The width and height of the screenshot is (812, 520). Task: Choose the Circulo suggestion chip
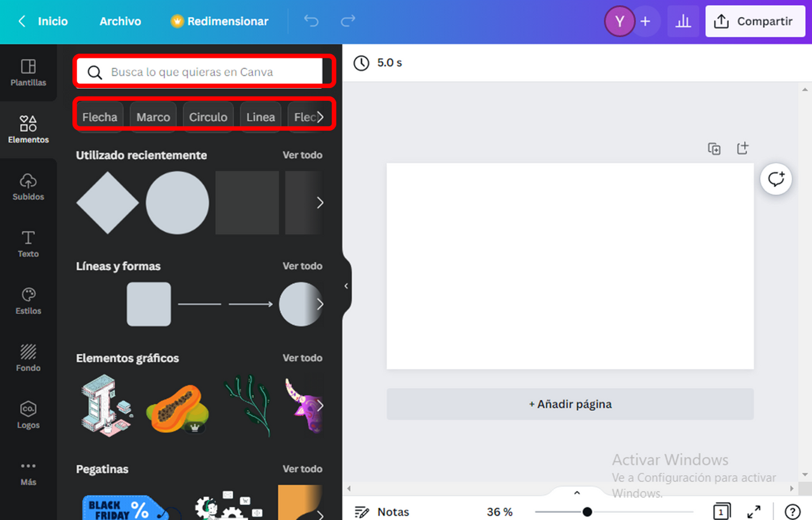(x=208, y=117)
